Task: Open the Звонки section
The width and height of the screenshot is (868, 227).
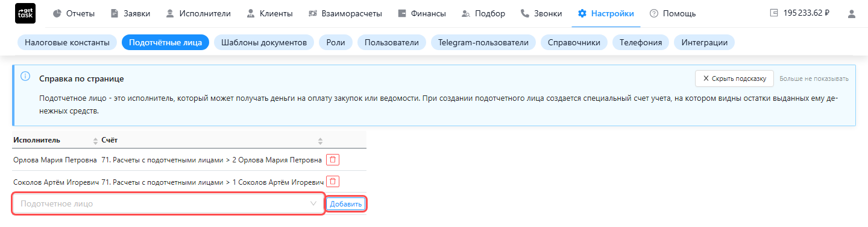Action: (541, 13)
